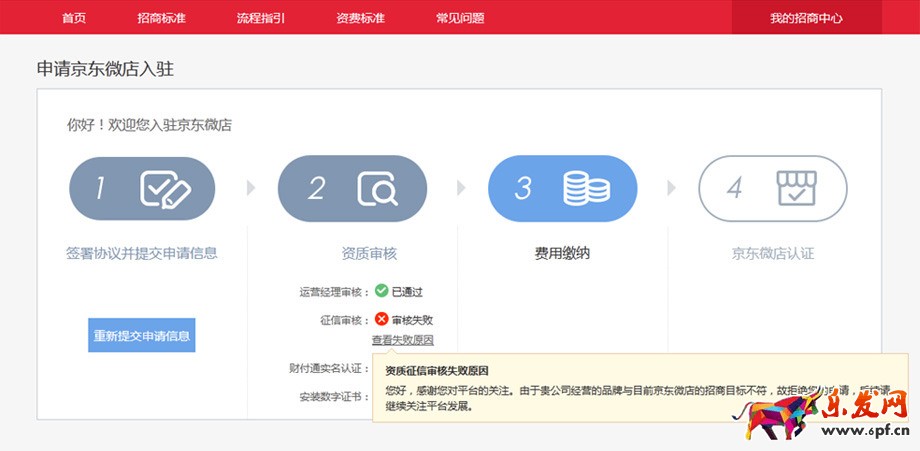Click the step 2 magnifier review icon
Viewport: 920px width, 451px height.
378,188
